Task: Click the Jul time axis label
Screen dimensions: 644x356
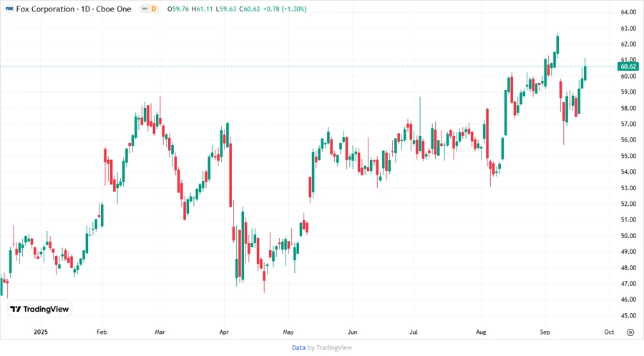Action: pos(414,332)
